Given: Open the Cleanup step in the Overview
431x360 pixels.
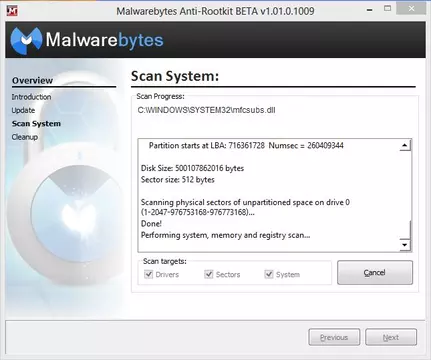Looking at the screenshot, I should coord(25,137).
